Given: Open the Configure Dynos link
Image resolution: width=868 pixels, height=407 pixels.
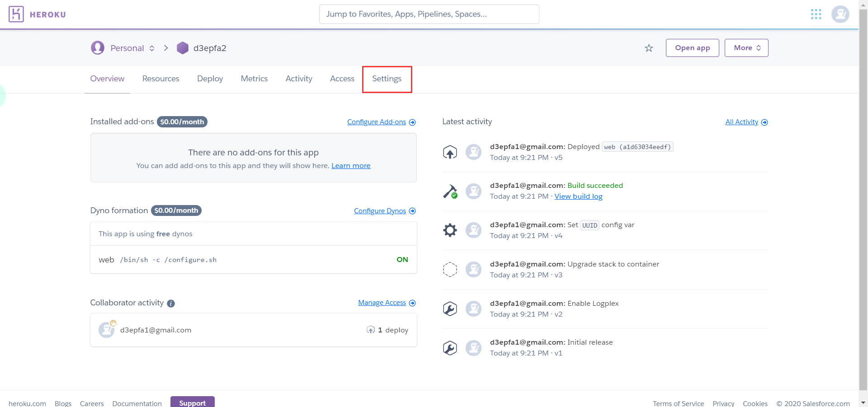Looking at the screenshot, I should 380,211.
